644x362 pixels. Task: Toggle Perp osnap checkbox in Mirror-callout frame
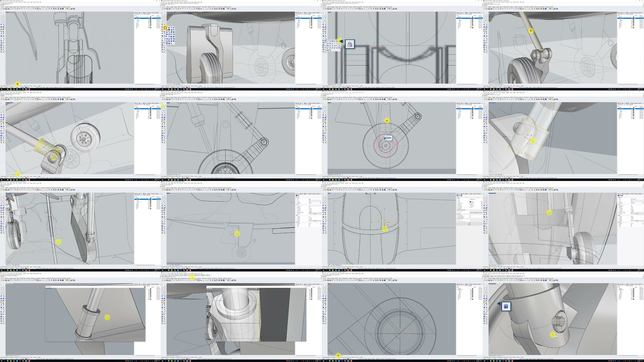point(340,86)
